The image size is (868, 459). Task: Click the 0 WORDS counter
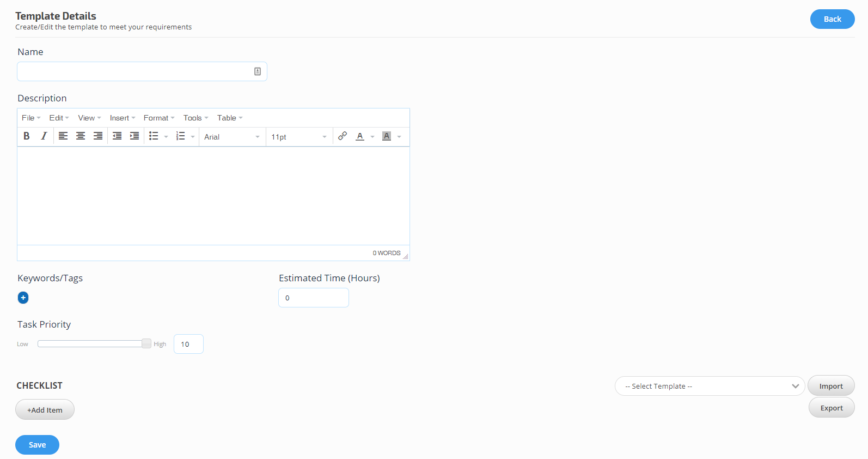[x=387, y=253]
